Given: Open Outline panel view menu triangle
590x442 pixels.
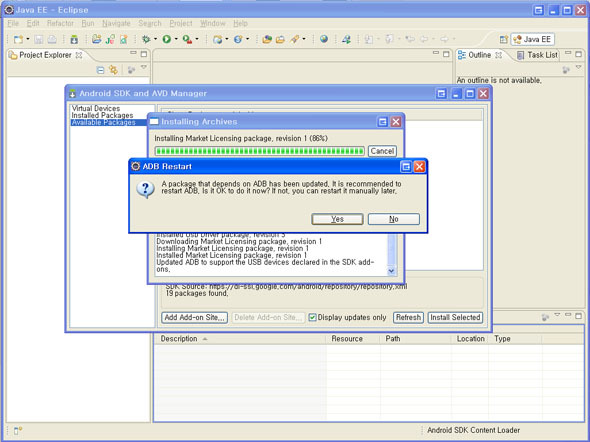Looking at the screenshot, I should pos(579,67).
